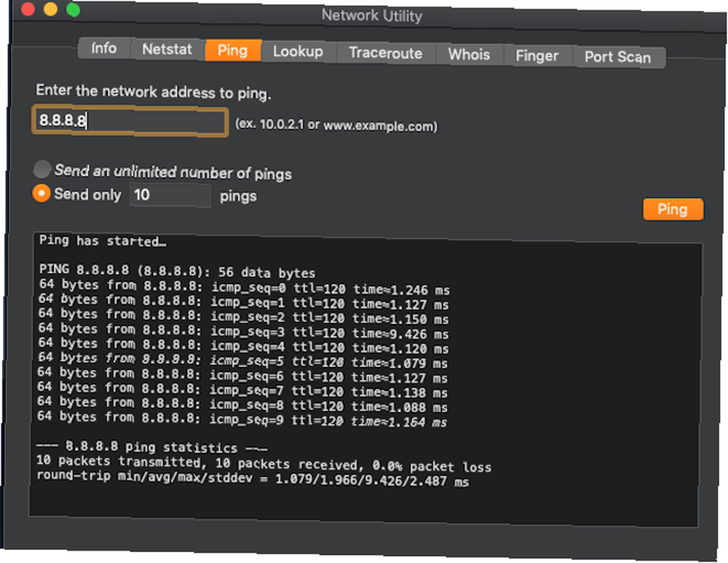Switch to the Info tab
The image size is (728, 563).
[x=104, y=48]
